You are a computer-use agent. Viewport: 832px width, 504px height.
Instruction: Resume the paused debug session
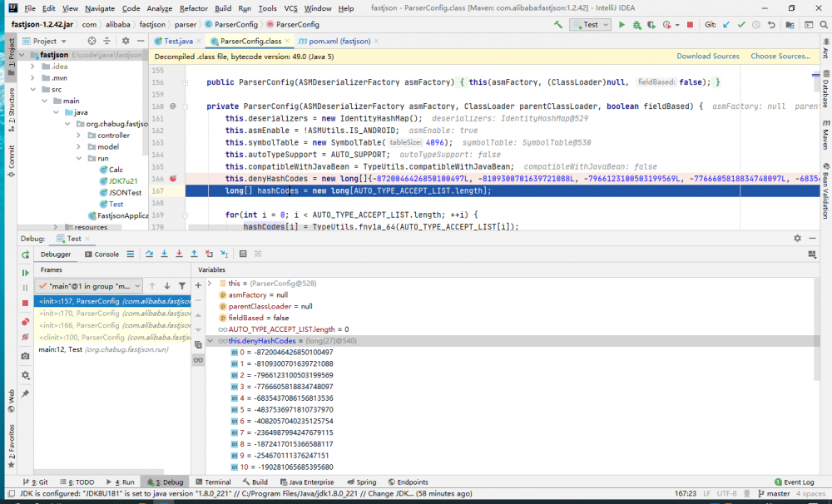(x=26, y=274)
